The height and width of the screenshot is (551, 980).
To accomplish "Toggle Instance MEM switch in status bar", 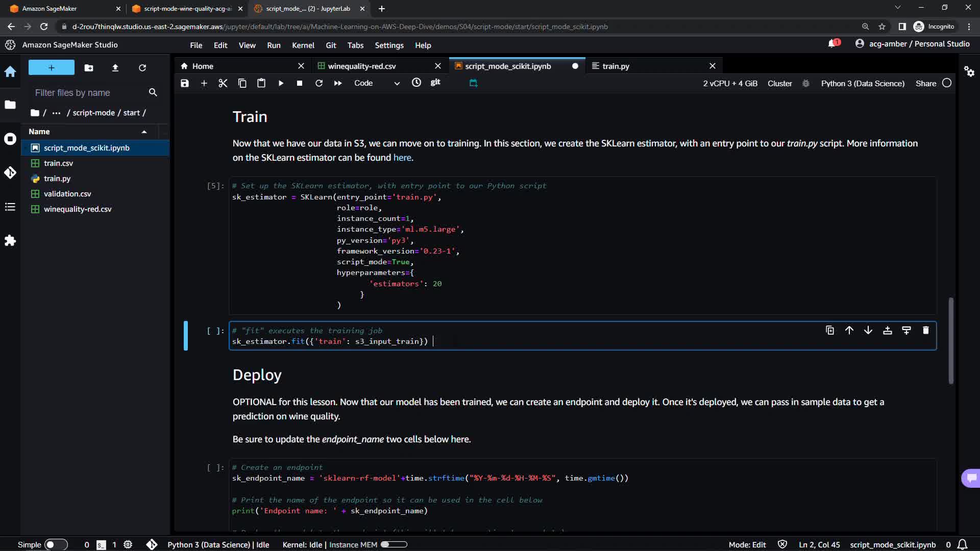I will 394,544.
